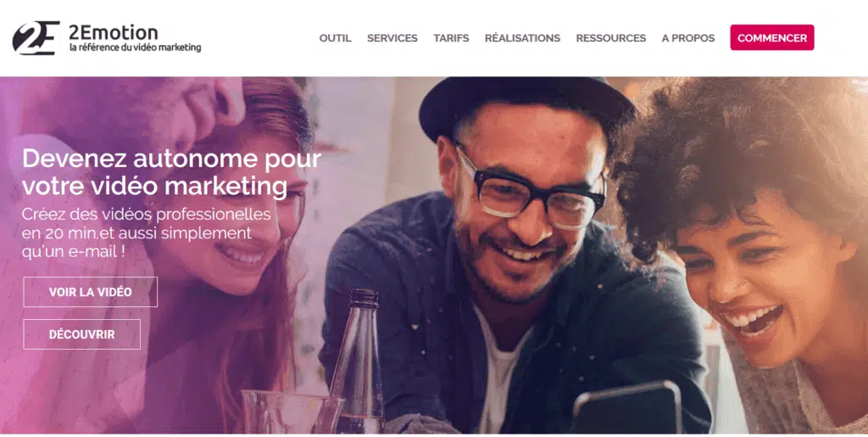This screenshot has width=868, height=437.
Task: Click the DÉCOUVRIR button
Action: (x=82, y=334)
